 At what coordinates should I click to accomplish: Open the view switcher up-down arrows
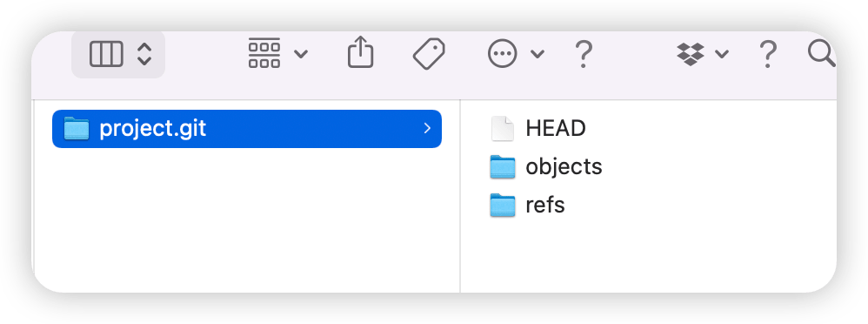(144, 54)
